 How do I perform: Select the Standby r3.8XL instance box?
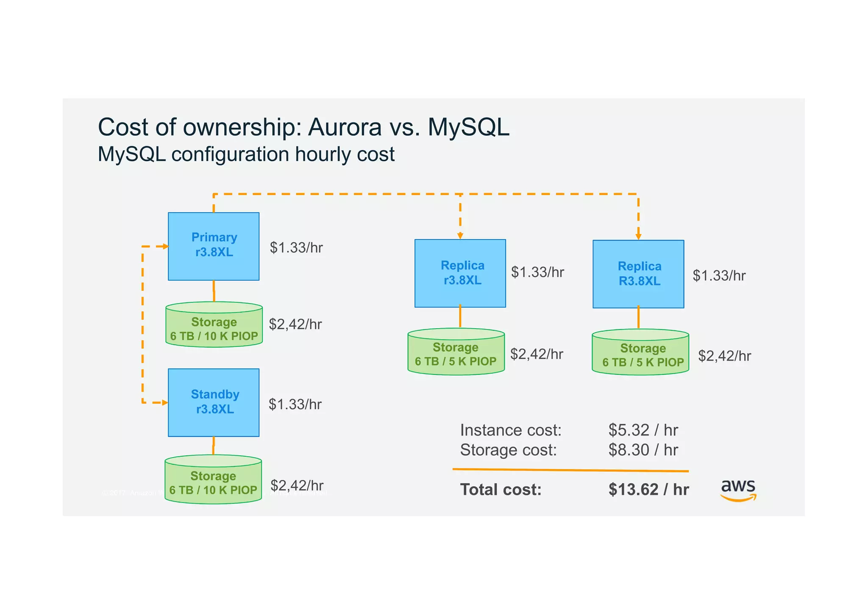(214, 402)
